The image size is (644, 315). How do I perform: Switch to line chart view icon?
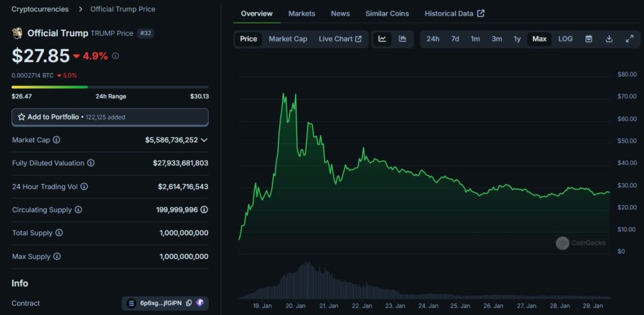point(382,39)
